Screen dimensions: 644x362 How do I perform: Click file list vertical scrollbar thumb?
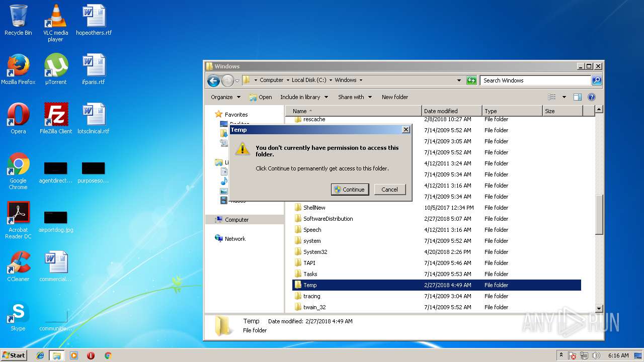tap(599, 215)
